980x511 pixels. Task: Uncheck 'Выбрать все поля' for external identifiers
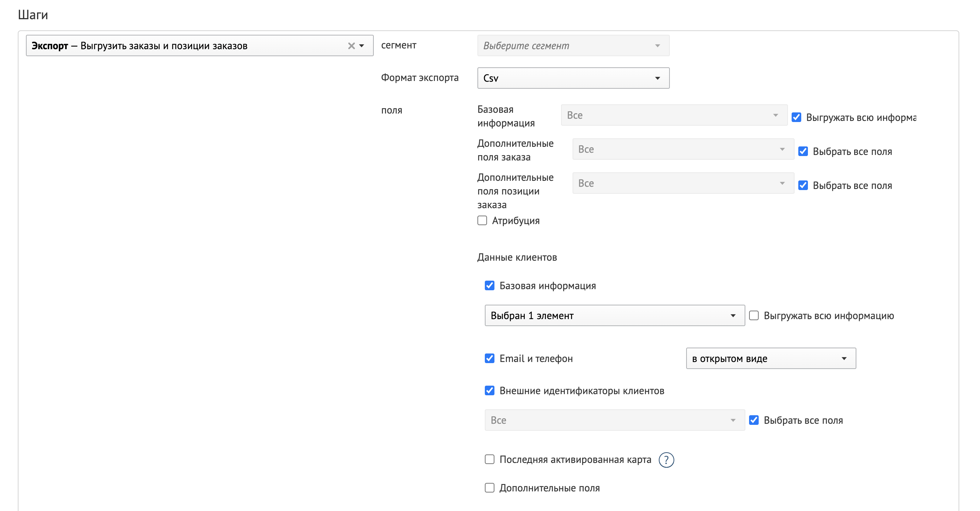click(754, 420)
